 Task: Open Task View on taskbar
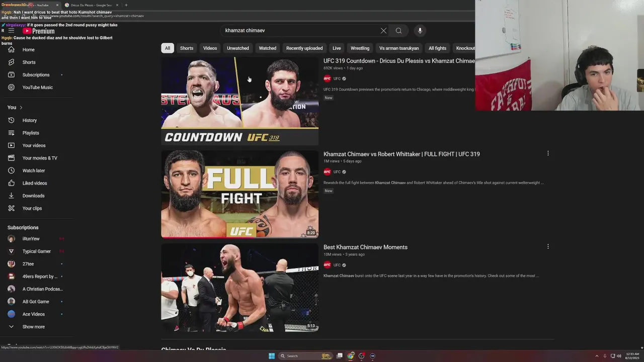pyautogui.click(x=340, y=356)
